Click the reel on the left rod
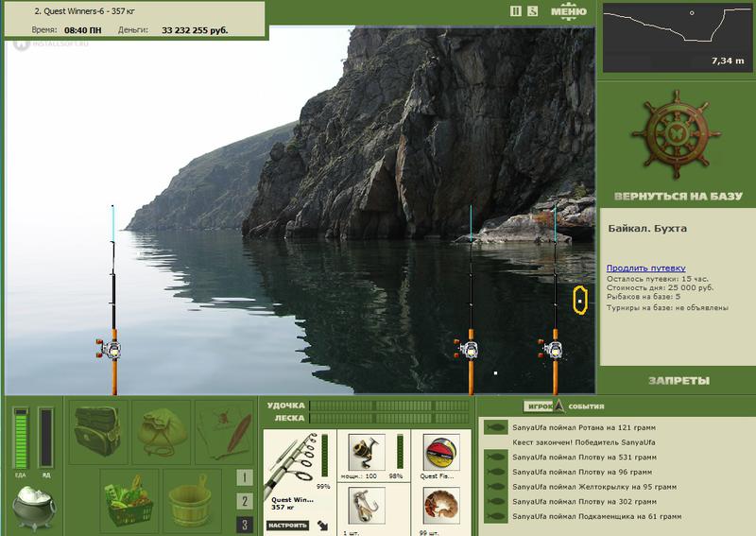756x536 pixels. coord(110,349)
